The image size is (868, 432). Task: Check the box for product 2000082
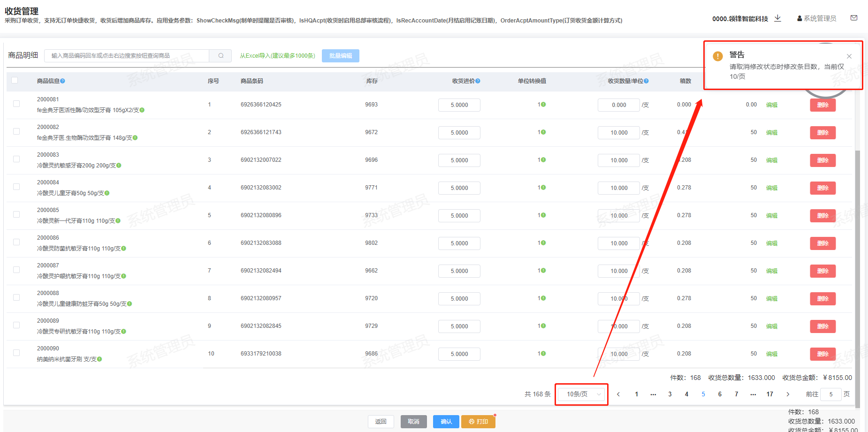tap(16, 131)
